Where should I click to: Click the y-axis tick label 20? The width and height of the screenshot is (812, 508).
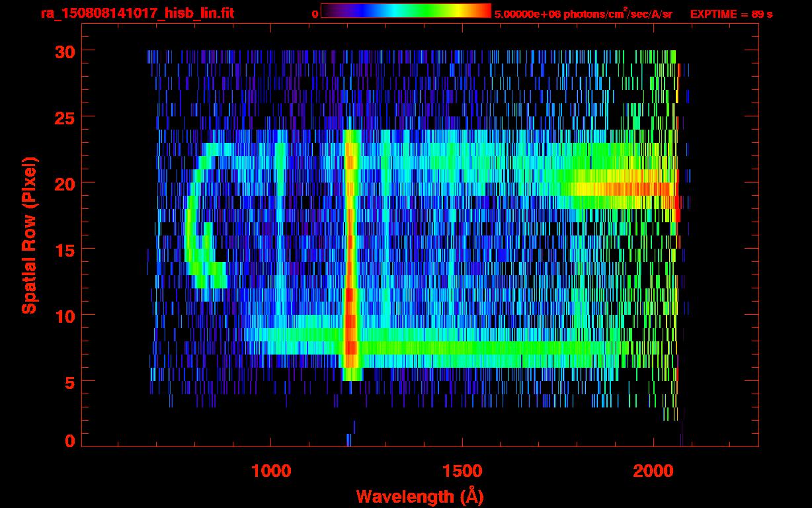[64, 183]
